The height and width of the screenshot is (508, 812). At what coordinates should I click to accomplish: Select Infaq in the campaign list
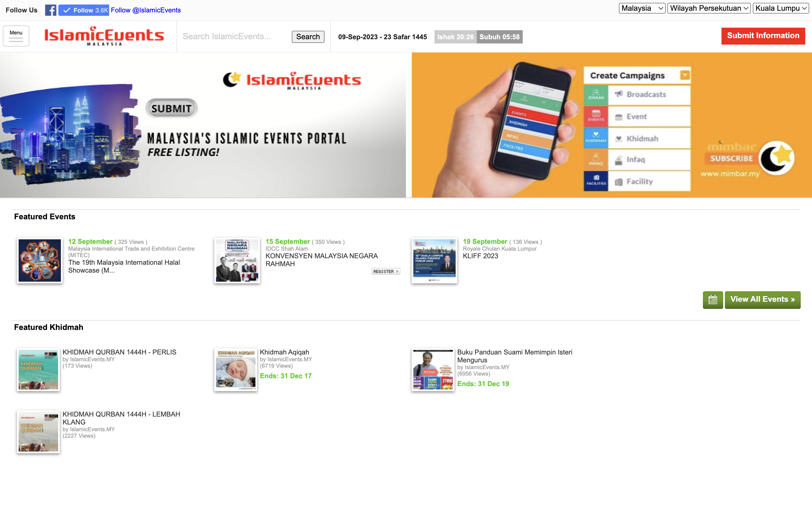tap(649, 159)
